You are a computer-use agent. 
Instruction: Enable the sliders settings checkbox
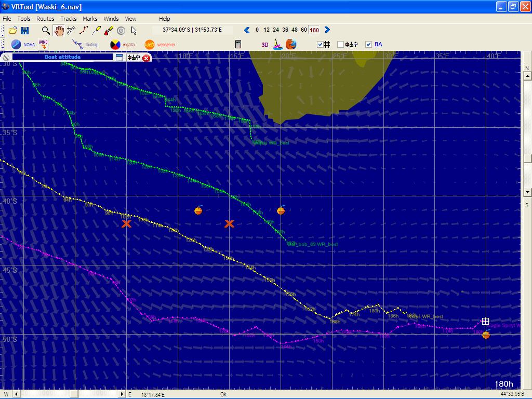coord(341,45)
